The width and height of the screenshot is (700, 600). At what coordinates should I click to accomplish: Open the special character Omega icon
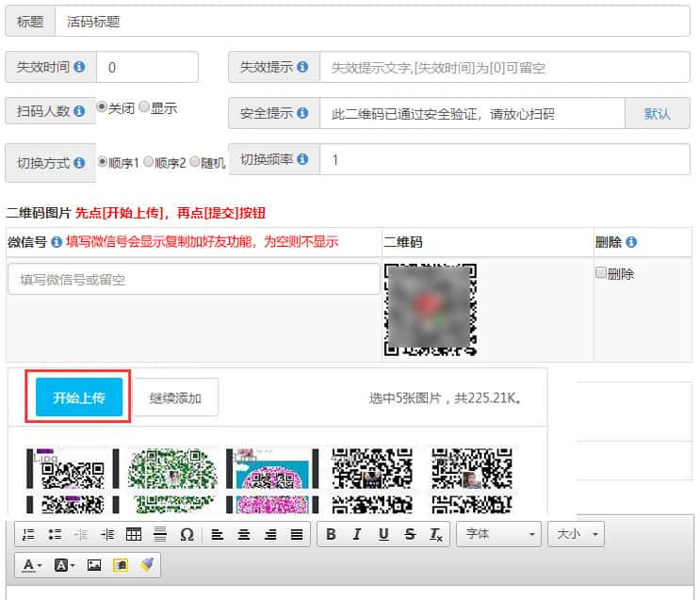[187, 534]
